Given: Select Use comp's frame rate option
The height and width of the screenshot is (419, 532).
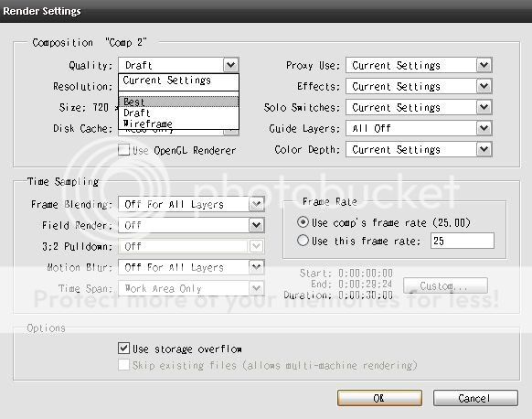Looking at the screenshot, I should click(x=303, y=222).
